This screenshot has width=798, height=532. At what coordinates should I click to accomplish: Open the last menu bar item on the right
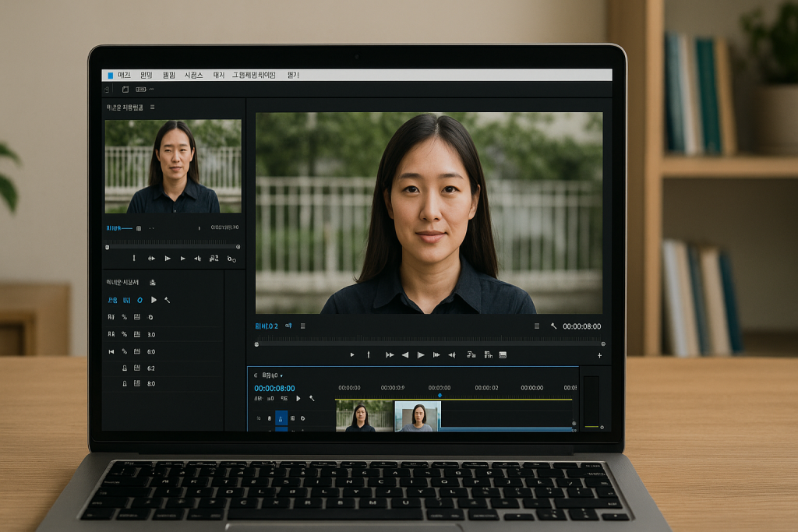click(293, 76)
